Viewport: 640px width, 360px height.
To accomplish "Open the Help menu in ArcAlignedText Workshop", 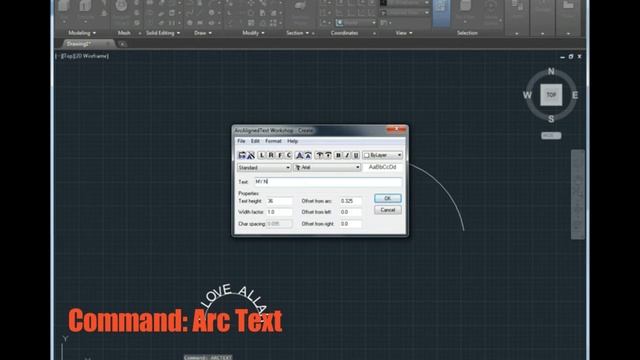I will click(x=292, y=141).
